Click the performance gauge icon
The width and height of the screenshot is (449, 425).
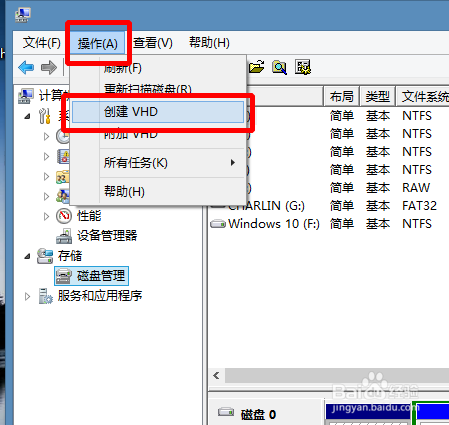64,216
